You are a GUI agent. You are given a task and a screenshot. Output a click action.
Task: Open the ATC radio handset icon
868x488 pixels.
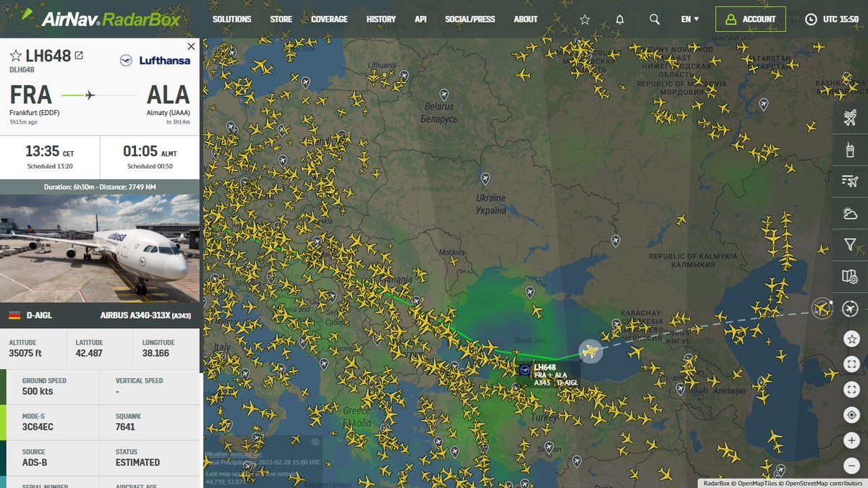point(850,150)
